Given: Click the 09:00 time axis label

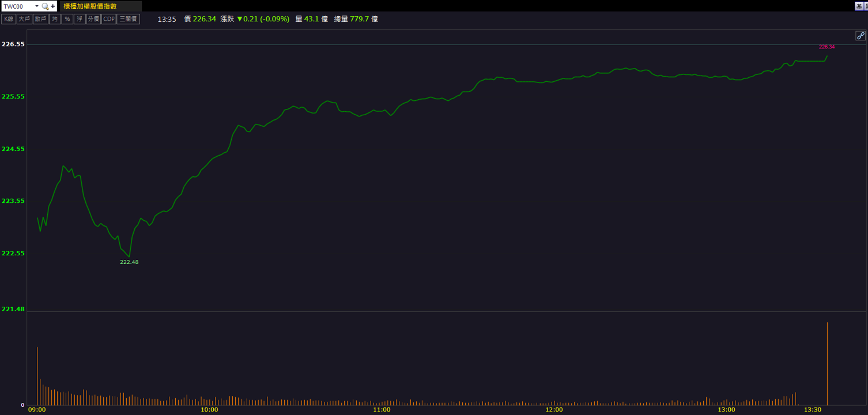Looking at the screenshot, I should pyautogui.click(x=37, y=410).
